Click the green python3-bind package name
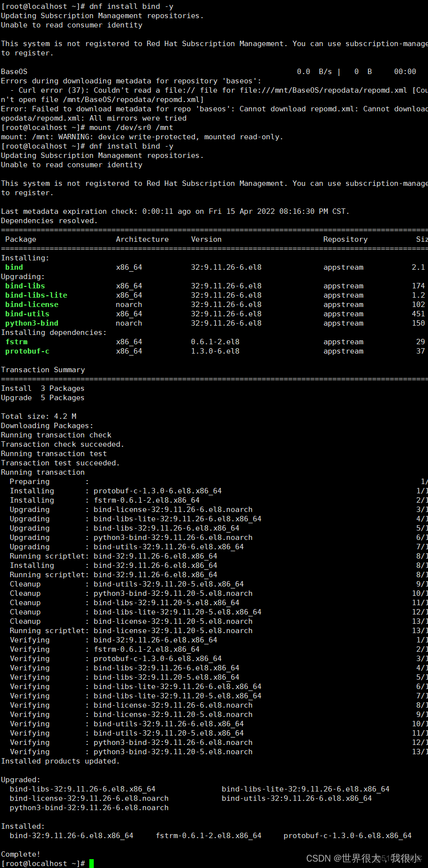Viewport: 428px width, 868px height. pyautogui.click(x=32, y=323)
